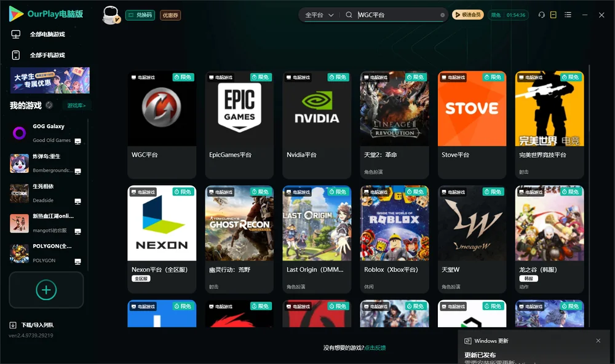Select the mangot5 game entry in sidebar
The image size is (615, 364).
(x=46, y=223)
